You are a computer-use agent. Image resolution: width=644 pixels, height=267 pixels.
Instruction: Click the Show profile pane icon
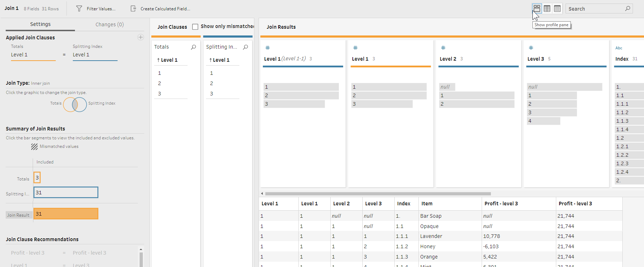pos(537,9)
